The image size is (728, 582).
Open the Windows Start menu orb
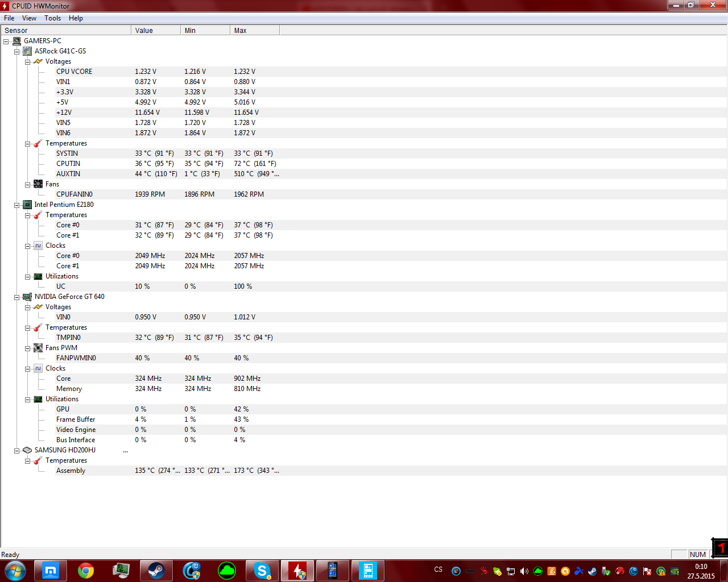click(15, 571)
